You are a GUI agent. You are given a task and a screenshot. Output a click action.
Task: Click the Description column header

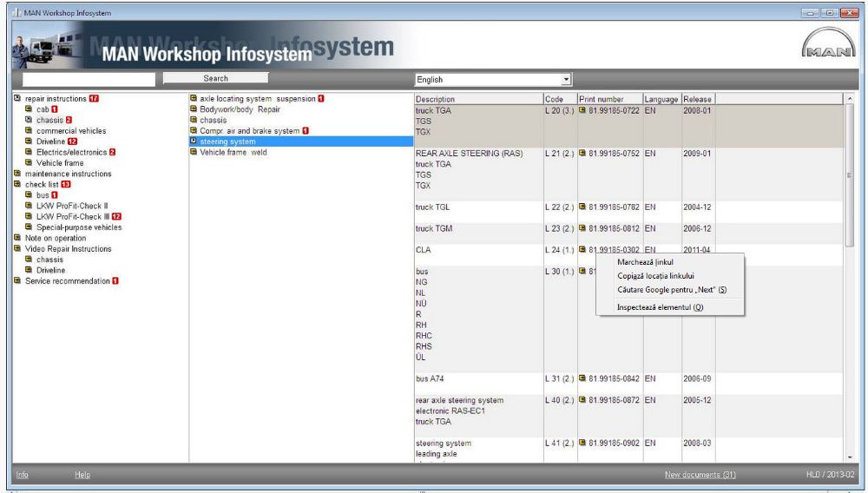479,99
